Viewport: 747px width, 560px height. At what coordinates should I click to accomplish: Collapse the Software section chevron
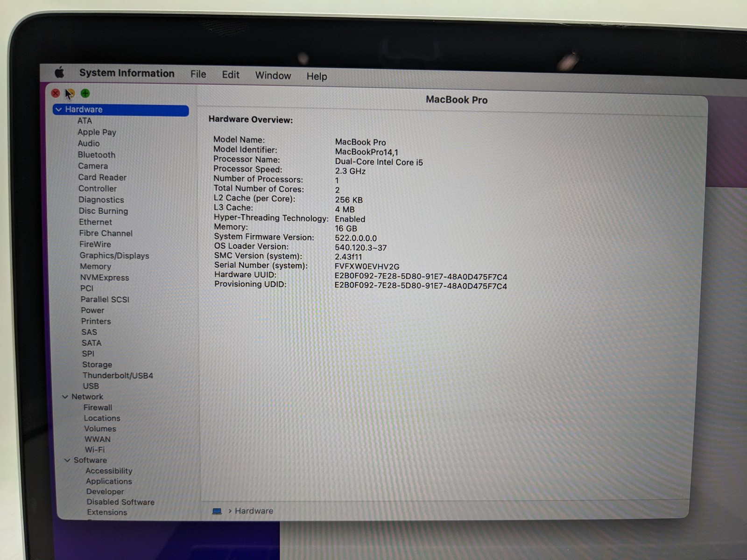[67, 460]
